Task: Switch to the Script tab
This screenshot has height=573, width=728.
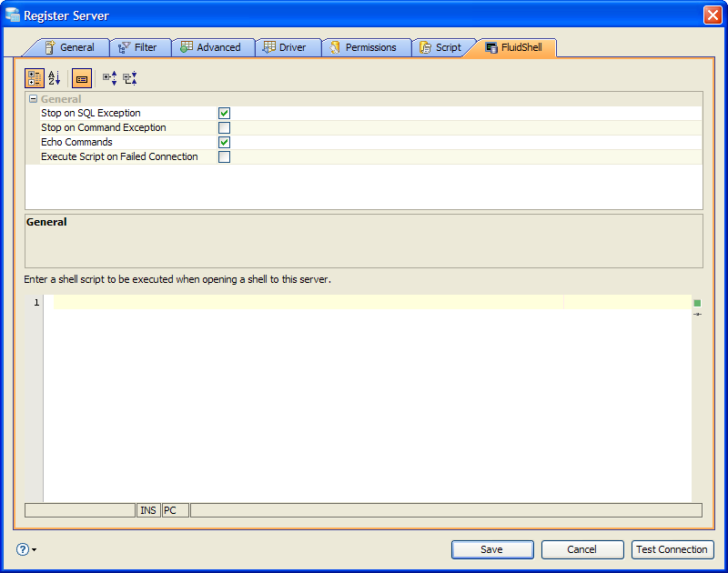Action: point(441,47)
